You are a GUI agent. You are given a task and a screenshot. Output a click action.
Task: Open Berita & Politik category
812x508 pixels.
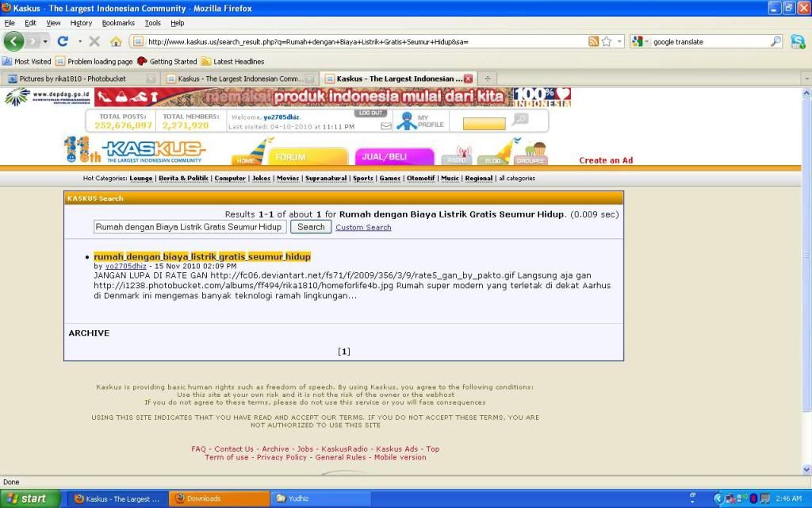(x=183, y=178)
